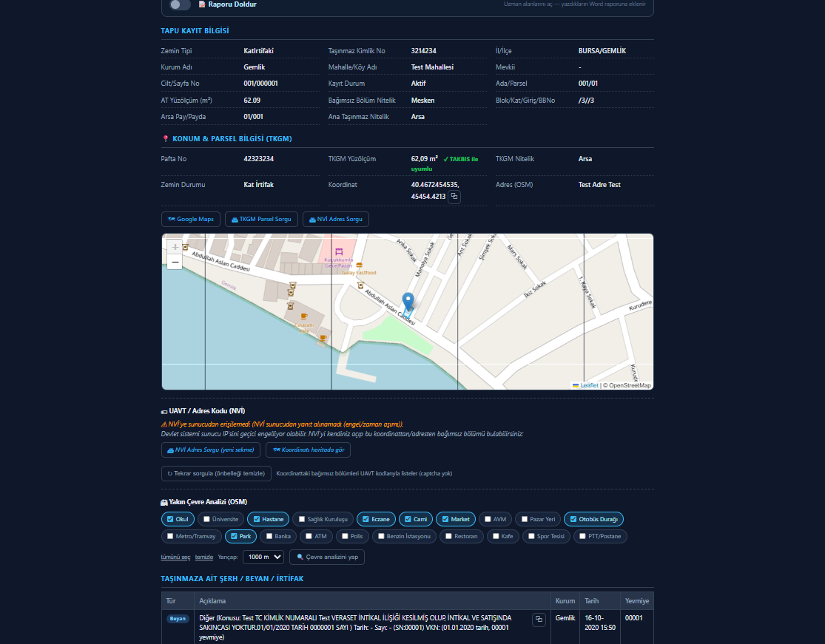
Task: Run Çevre analizini yap
Action: (x=327, y=557)
